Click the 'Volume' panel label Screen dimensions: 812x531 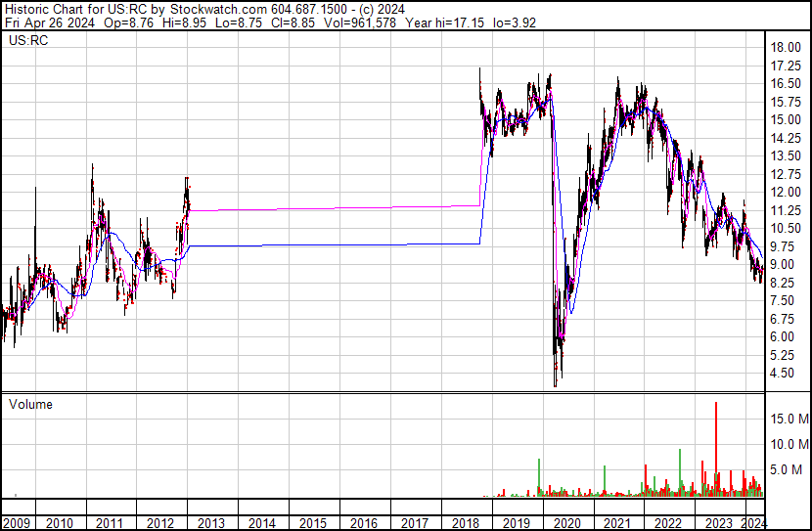coord(30,404)
